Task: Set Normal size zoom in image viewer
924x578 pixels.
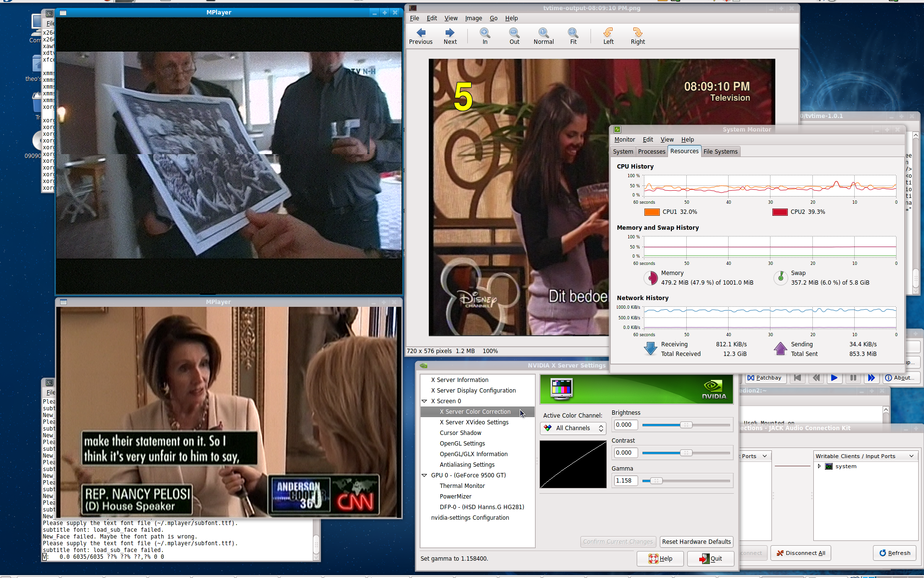Action: click(543, 36)
